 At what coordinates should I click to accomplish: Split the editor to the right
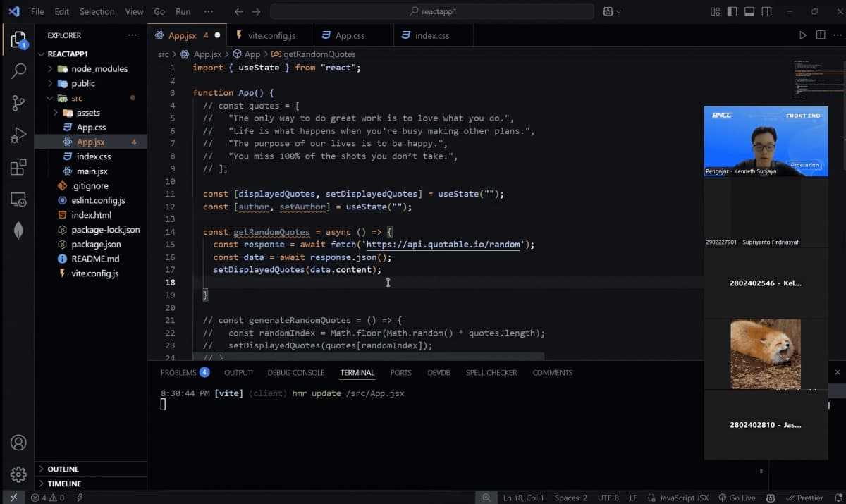[821, 35]
